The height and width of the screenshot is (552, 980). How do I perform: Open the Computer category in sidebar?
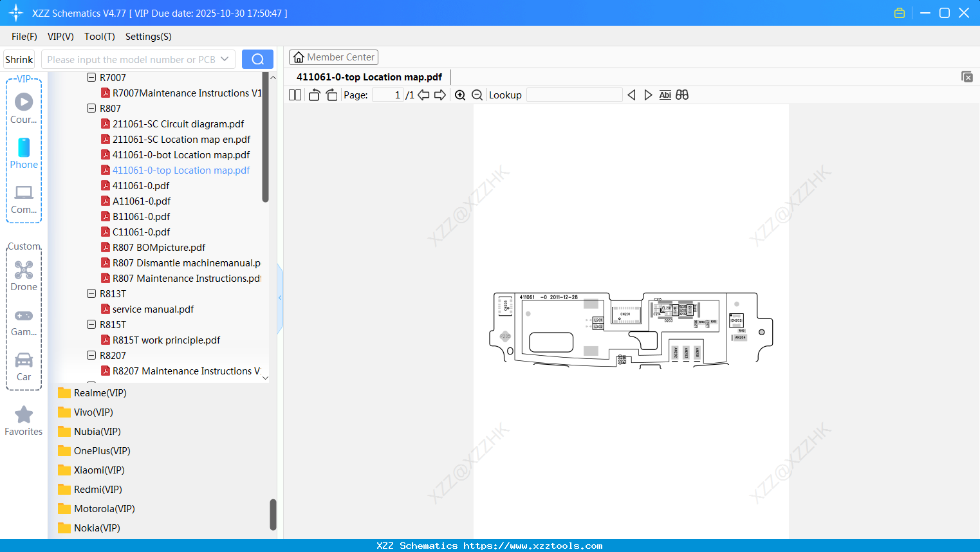(x=24, y=199)
